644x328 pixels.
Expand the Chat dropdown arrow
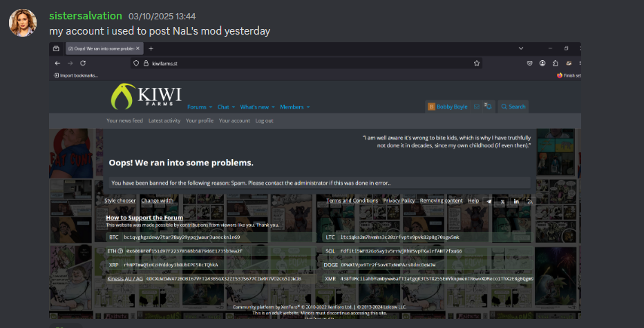pyautogui.click(x=234, y=107)
